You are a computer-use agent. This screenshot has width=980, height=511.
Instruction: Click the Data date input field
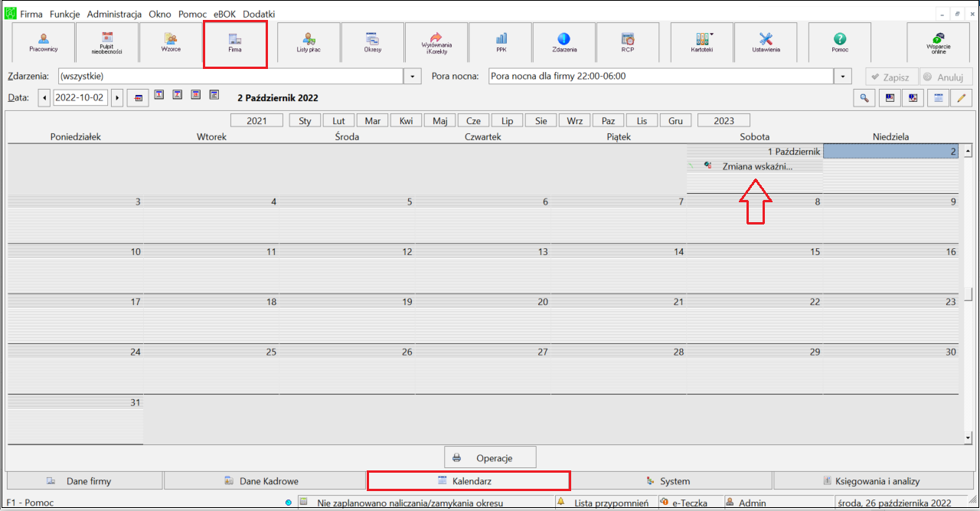pyautogui.click(x=80, y=97)
